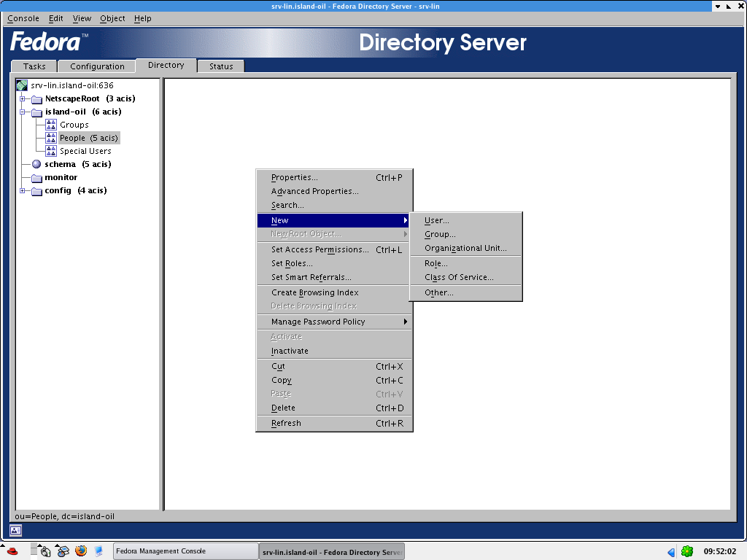Select the Directory tab
This screenshot has height=560, width=747.
click(166, 65)
